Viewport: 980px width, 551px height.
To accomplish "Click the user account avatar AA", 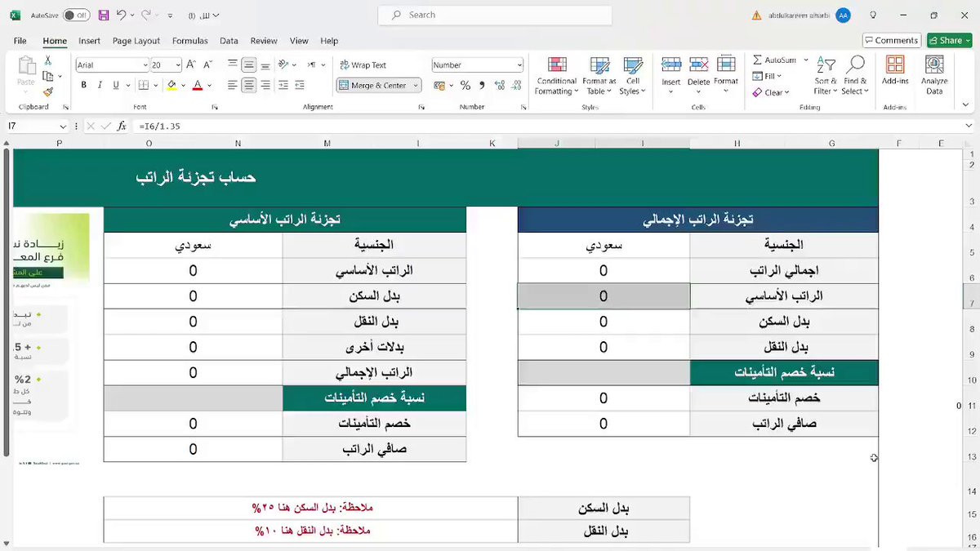I will click(x=843, y=16).
